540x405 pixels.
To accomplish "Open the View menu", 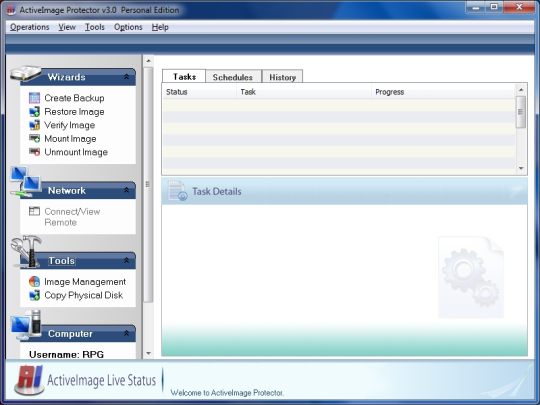I will (67, 27).
